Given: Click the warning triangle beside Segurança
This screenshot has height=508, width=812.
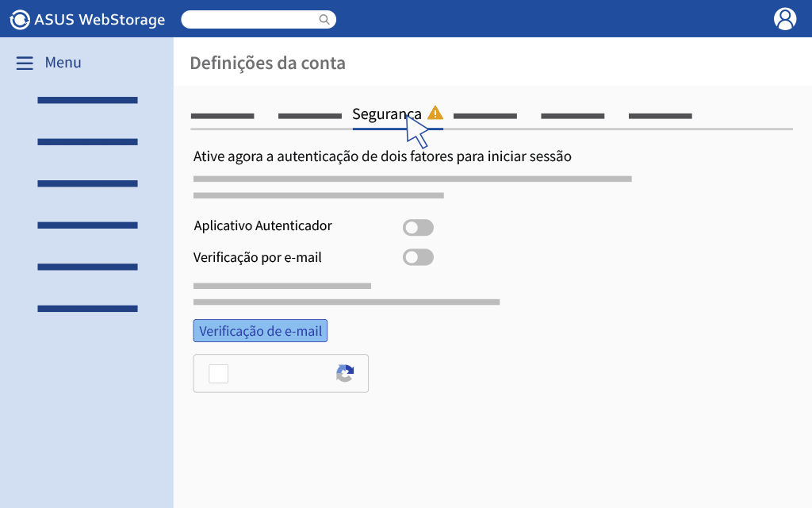Looking at the screenshot, I should coord(435,113).
